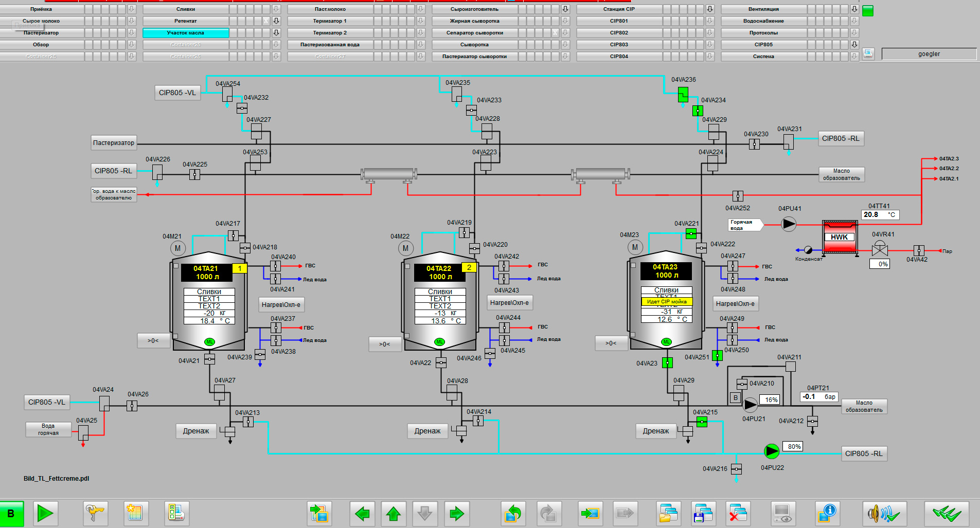Open the Приёмка navigation item
The image size is (980, 528).
coord(41,9)
